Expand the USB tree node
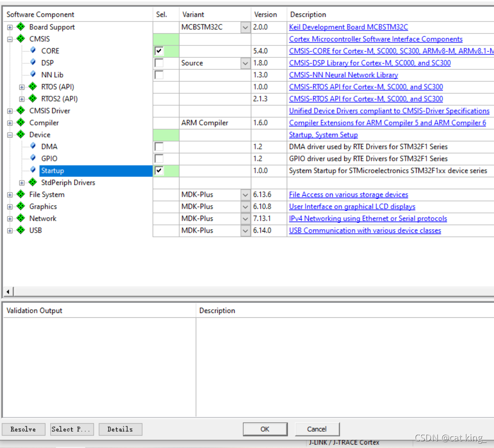This screenshot has height=448, width=494. point(10,231)
